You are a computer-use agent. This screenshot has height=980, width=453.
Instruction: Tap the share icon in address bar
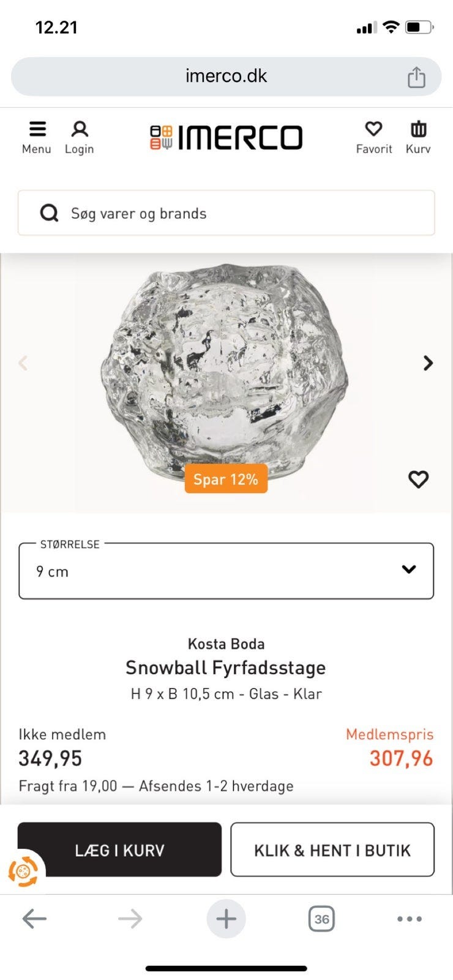point(416,77)
